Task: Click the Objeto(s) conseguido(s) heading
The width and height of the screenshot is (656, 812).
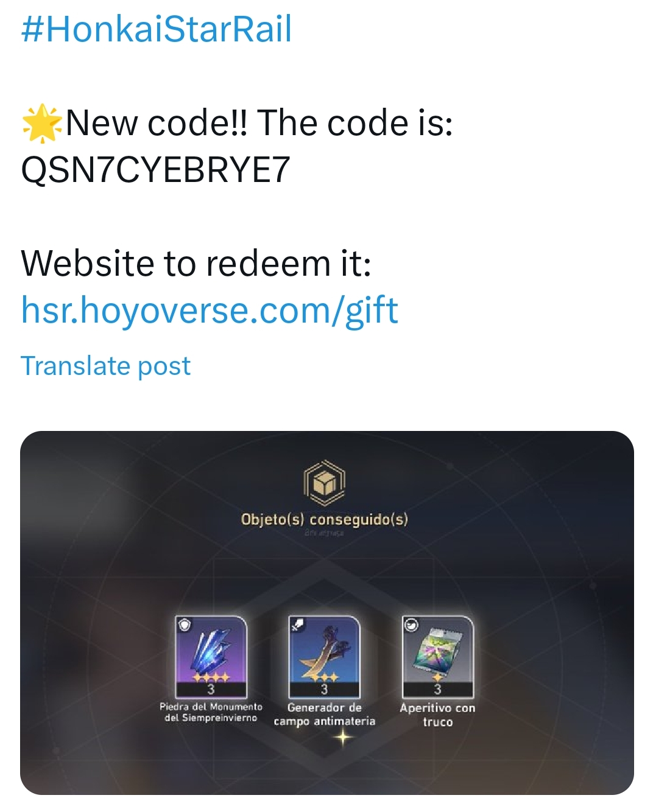Action: [325, 519]
